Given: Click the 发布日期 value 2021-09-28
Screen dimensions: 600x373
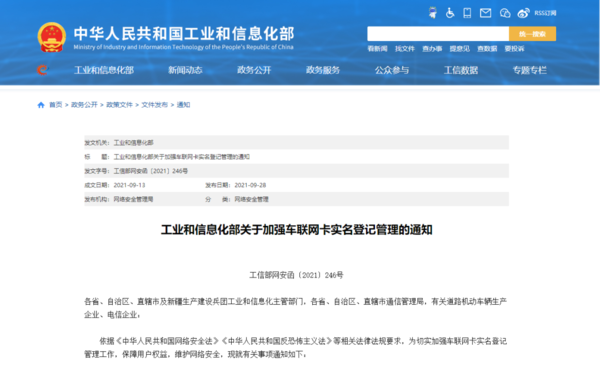Looking at the screenshot, I should click(250, 185).
